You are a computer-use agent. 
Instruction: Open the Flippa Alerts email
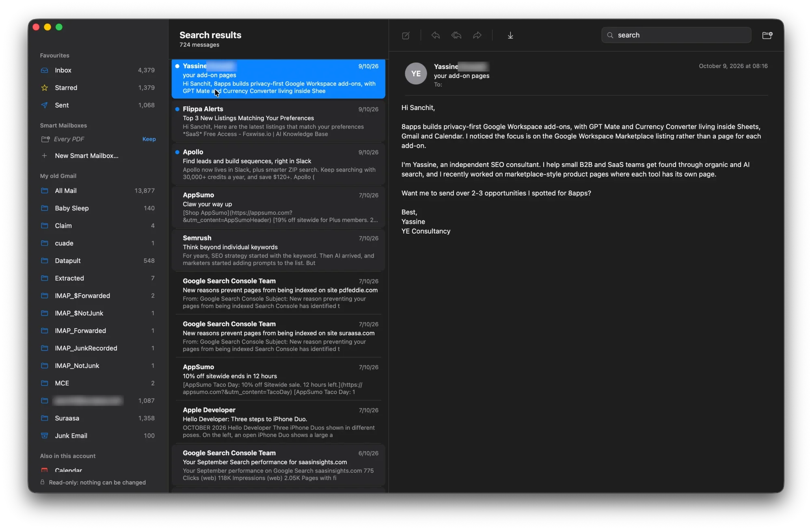pyautogui.click(x=278, y=121)
